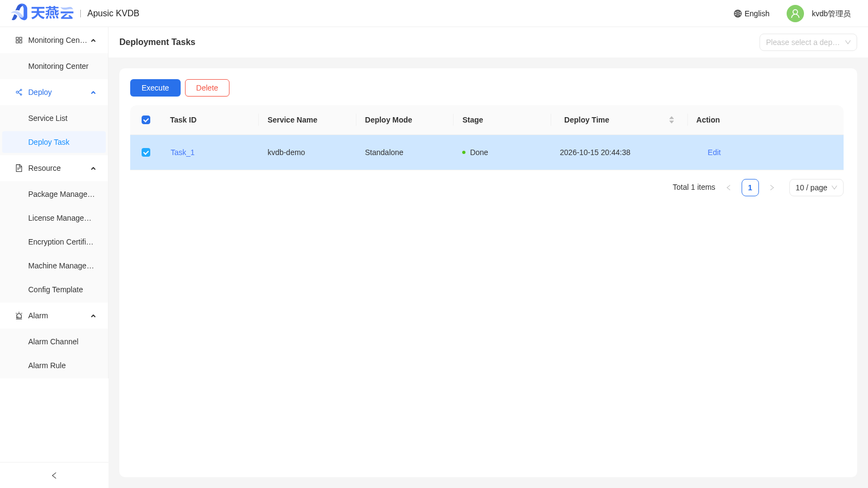Viewport: 868px width, 488px height.
Task: Open the deployment selection dropdown
Action: 808,42
